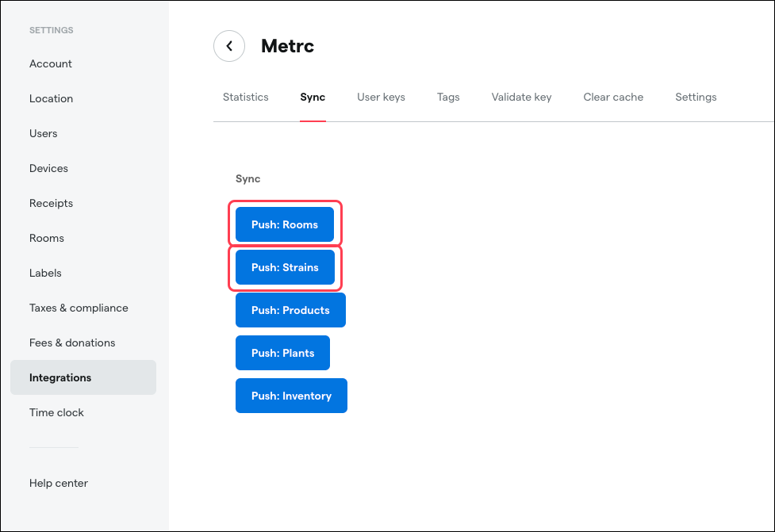Screen dimensions: 775x532
Task: Open the Settings tab for Metrc
Action: pos(696,97)
